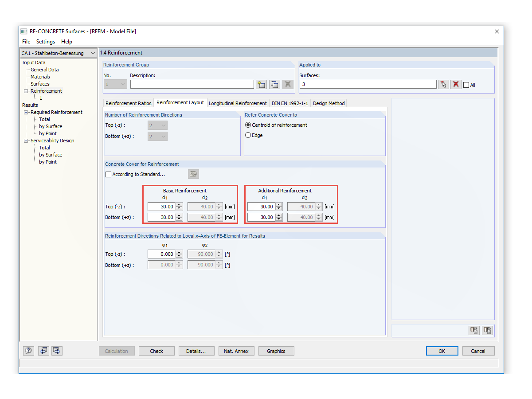Viewport: 532px width, 399px height.
Task: Select Total under Required Reinforcement
Action: (44, 119)
